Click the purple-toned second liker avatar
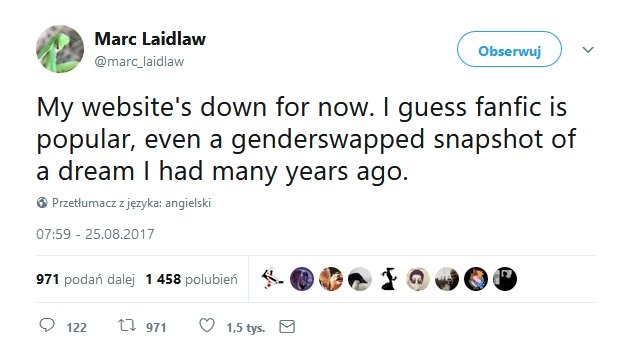 [302, 279]
